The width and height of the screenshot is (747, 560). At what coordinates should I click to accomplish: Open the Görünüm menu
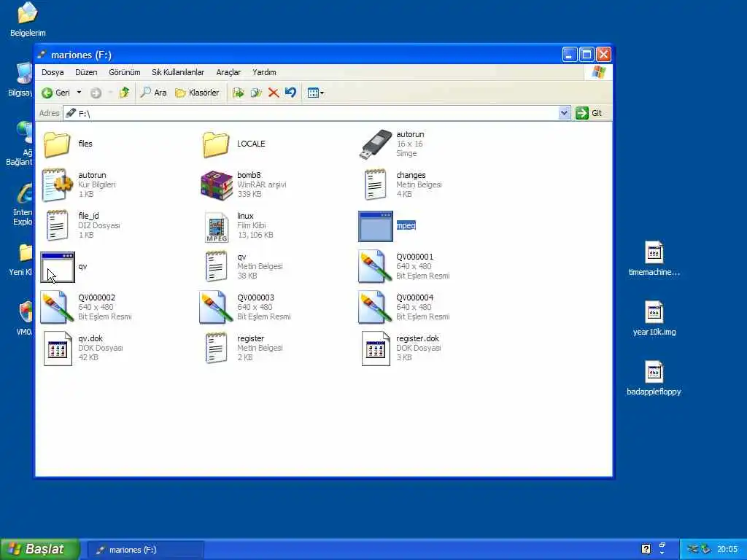click(124, 72)
